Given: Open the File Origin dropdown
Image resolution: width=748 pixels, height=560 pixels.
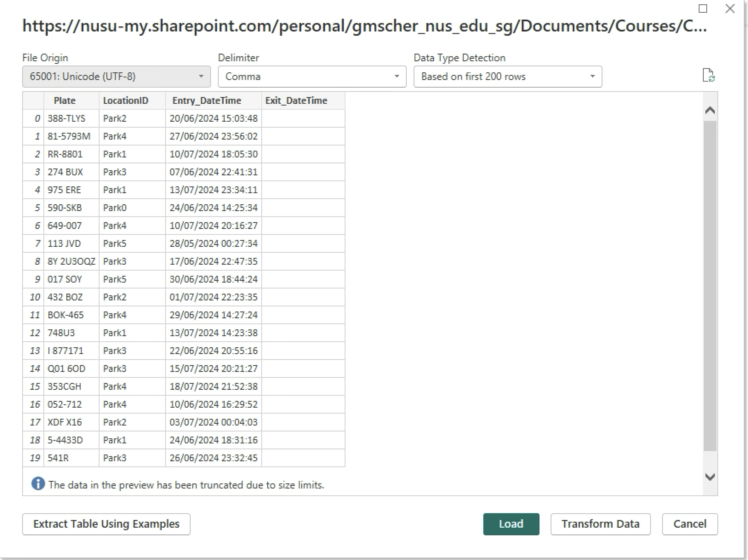Looking at the screenshot, I should (116, 77).
